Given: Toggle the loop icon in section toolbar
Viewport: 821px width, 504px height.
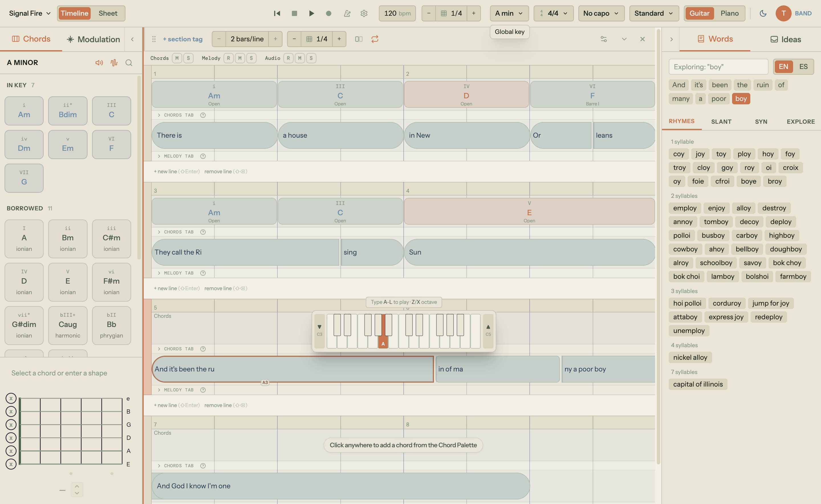Looking at the screenshot, I should [375, 39].
